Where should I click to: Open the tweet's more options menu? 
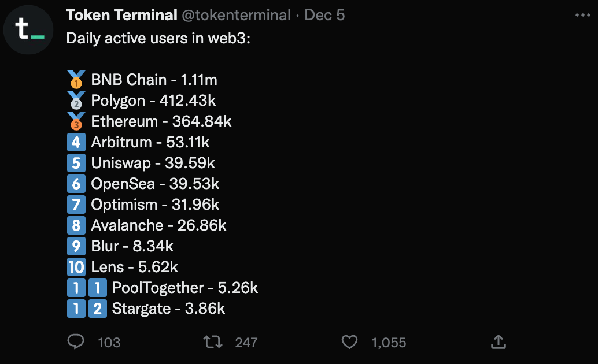(582, 16)
